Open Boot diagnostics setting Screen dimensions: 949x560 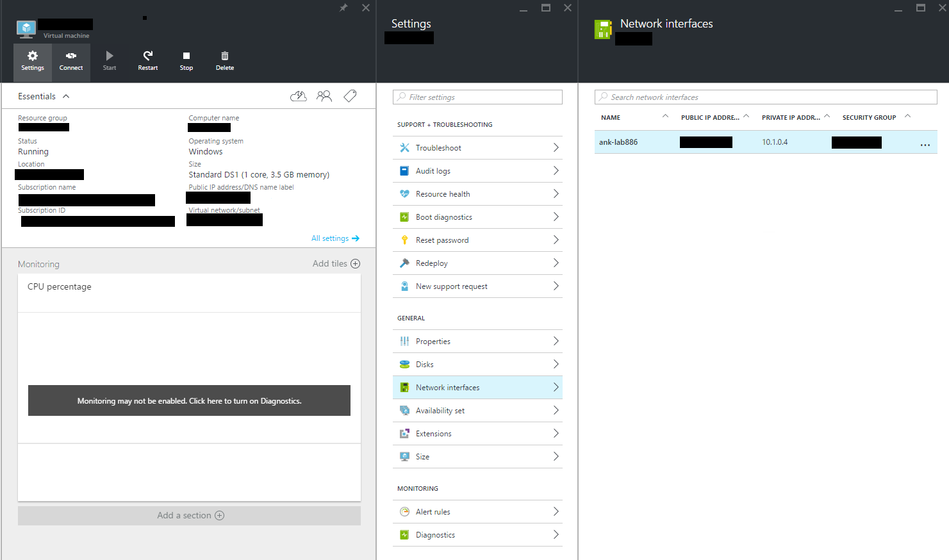tap(477, 217)
